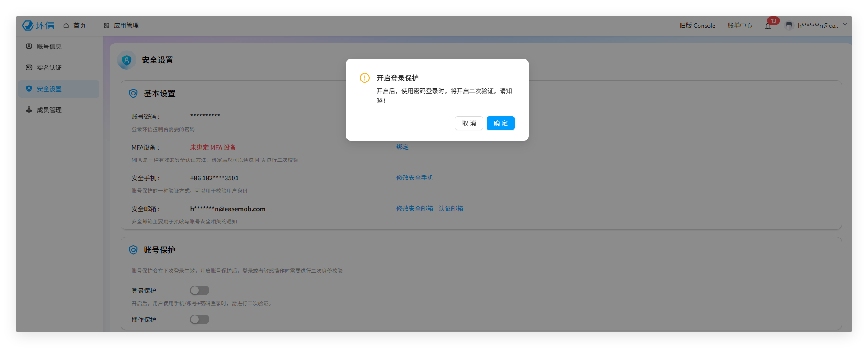The image size is (868, 348).
Task: Toggle the 登录保护 switch
Action: tap(199, 290)
